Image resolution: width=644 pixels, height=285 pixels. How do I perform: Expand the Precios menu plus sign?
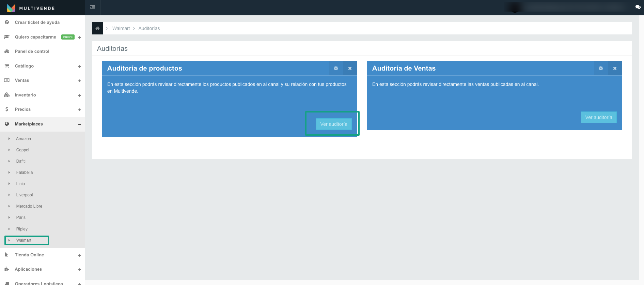(80, 110)
